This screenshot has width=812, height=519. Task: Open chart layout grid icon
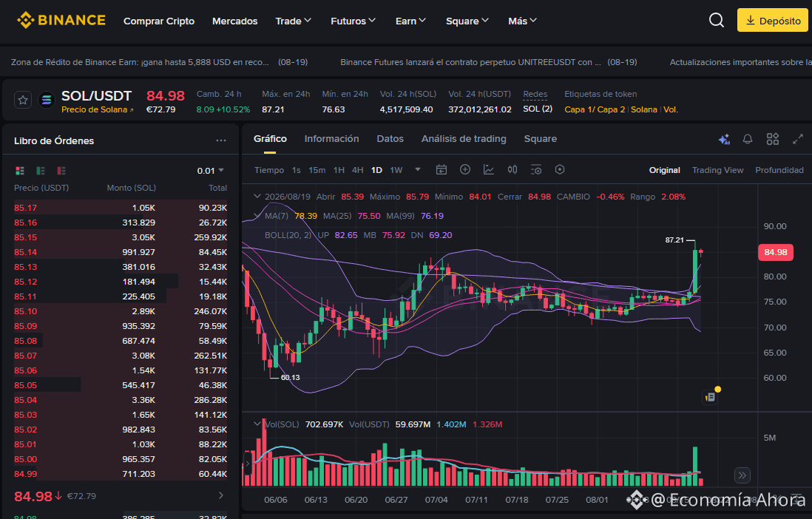pyautogui.click(x=773, y=139)
